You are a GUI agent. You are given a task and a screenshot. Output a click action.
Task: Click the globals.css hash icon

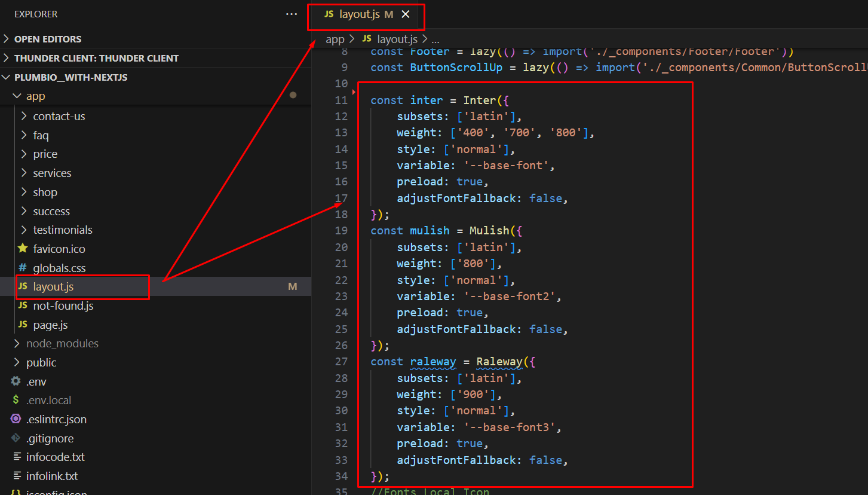point(23,268)
